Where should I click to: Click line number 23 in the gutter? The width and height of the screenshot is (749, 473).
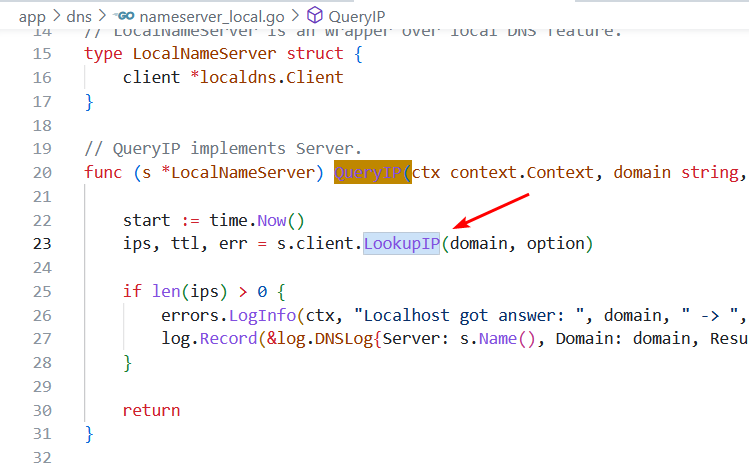[41, 244]
